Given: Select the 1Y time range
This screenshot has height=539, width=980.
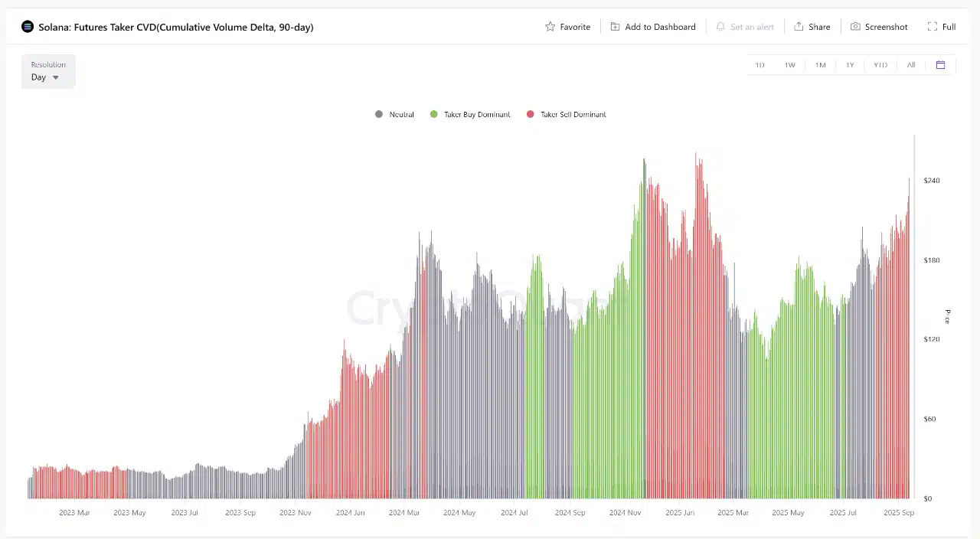Looking at the screenshot, I should 850,65.
